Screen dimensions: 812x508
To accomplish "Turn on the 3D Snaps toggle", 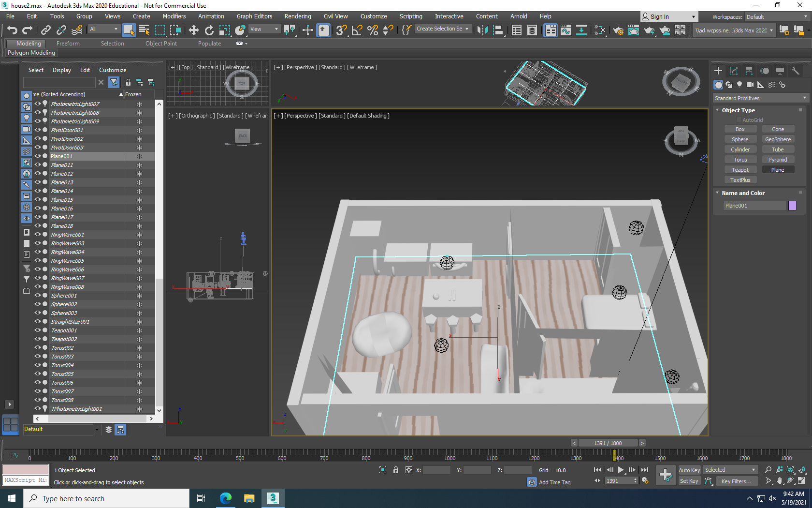I will 341,30.
